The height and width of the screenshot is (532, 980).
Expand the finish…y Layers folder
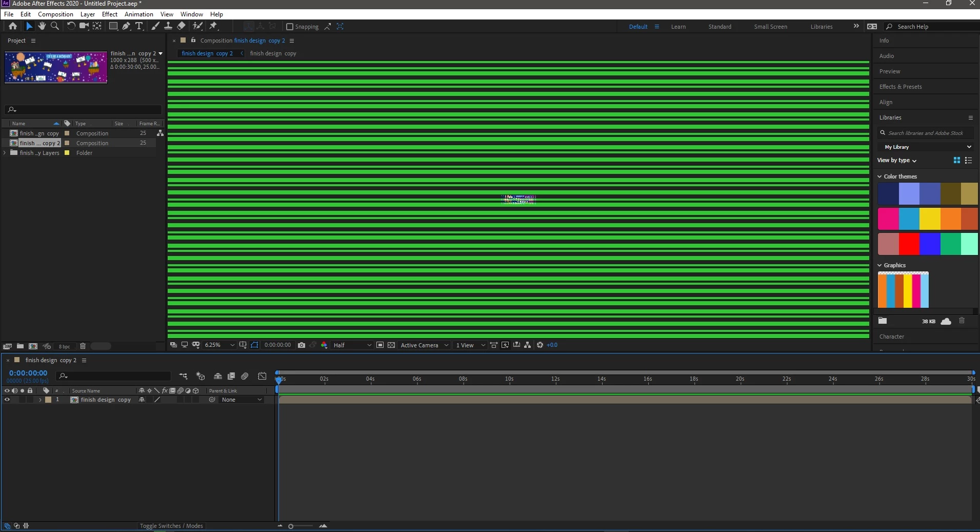(x=5, y=153)
